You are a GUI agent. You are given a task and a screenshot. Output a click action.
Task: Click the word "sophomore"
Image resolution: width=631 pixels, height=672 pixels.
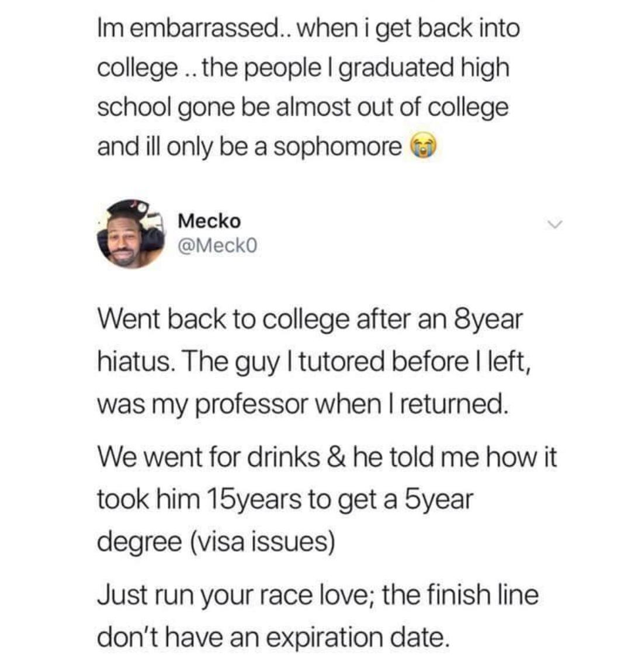click(337, 147)
